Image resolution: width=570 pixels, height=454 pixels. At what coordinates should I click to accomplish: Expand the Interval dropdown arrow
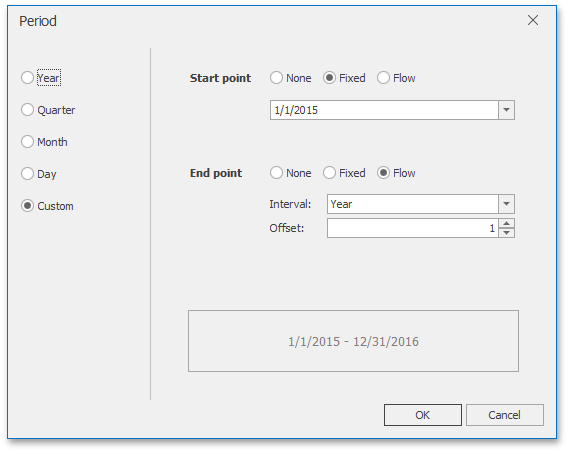pos(506,204)
